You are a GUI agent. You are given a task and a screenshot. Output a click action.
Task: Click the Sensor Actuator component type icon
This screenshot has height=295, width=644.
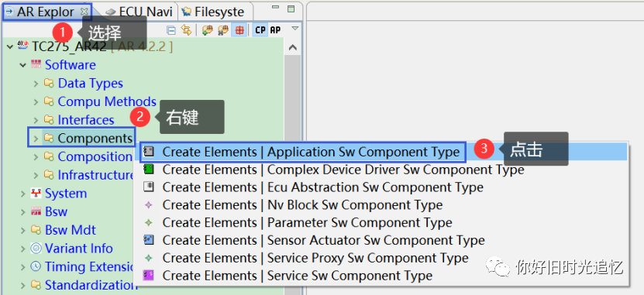[x=148, y=239]
